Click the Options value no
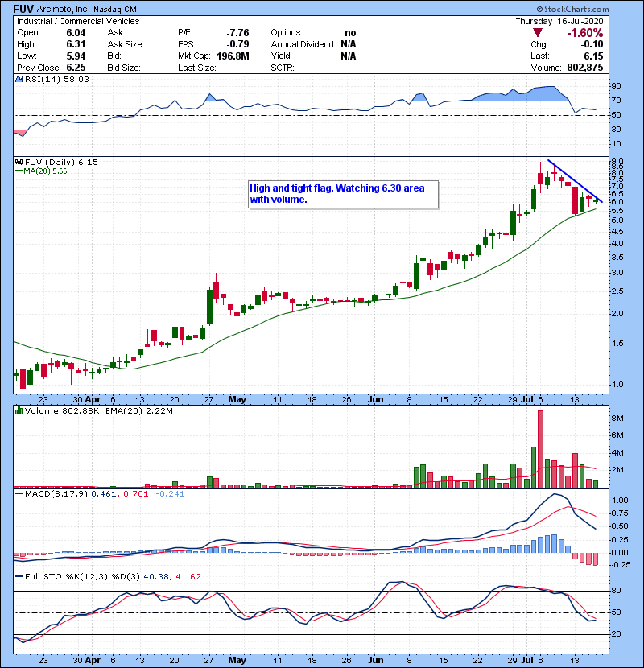The width and height of the screenshot is (644, 668). click(350, 33)
